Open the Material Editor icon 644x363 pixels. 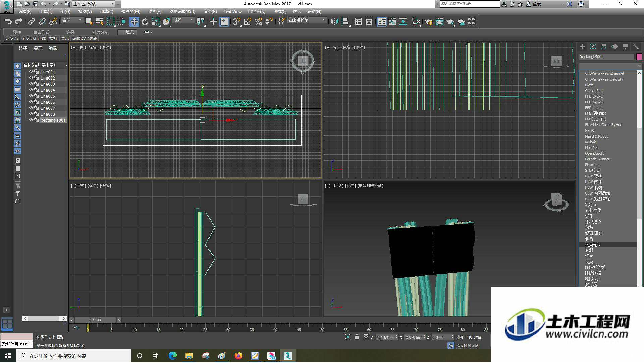[416, 22]
